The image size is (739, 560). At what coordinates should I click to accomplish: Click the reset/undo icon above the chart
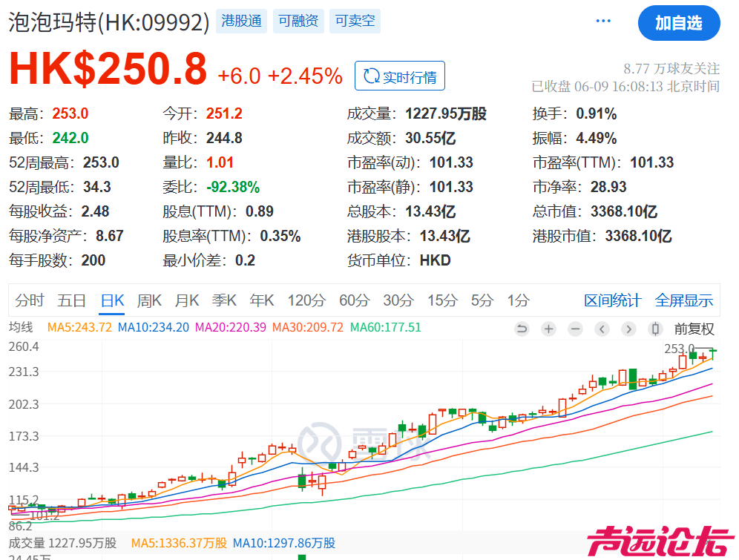click(522, 329)
